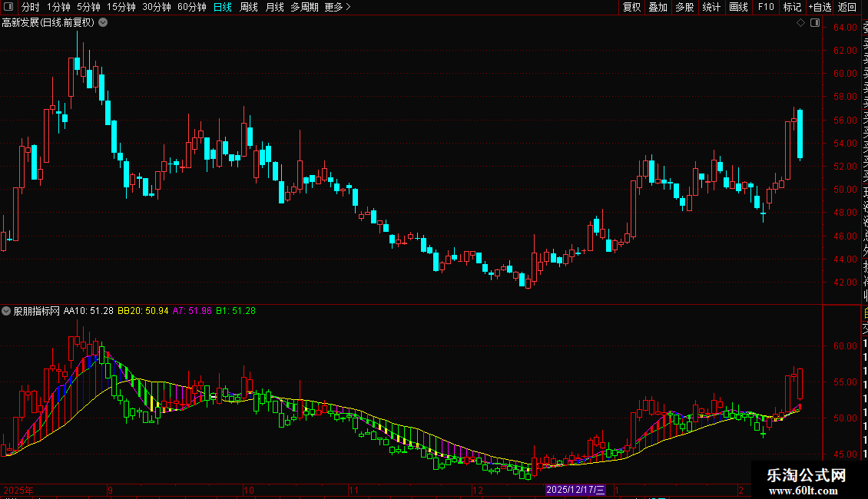
Task: Click month 9 on time axis
Action: [x=110, y=490]
